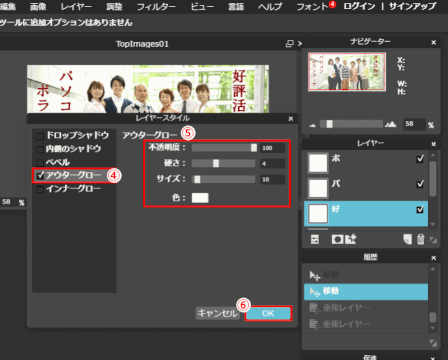
Task: Close the 履歴 panel
Action: point(433,258)
